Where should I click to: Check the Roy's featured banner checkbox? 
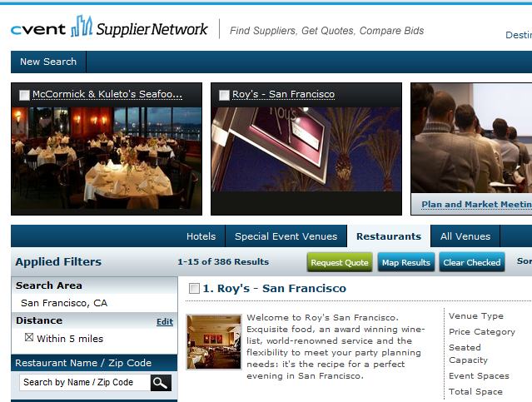pos(224,95)
